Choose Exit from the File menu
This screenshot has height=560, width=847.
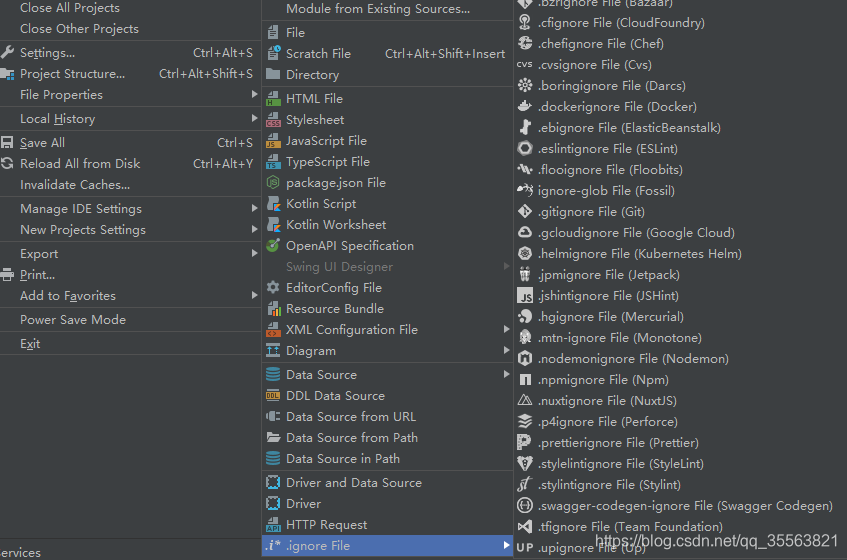coord(30,344)
